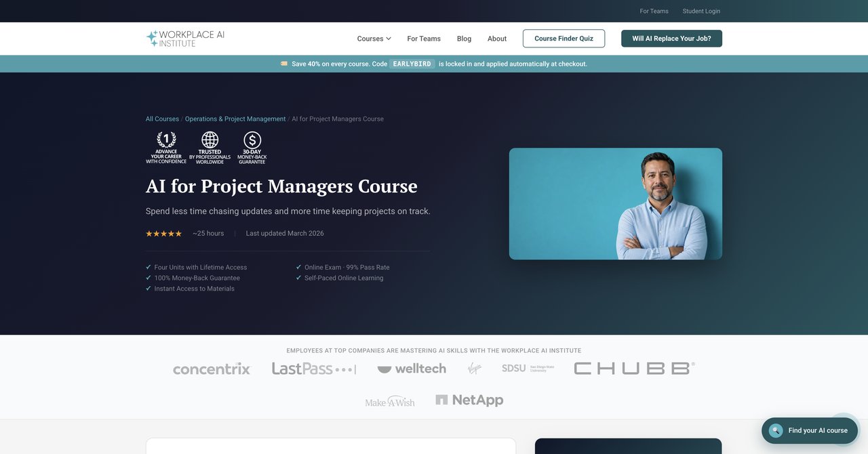Click the Virgin company logo
The height and width of the screenshot is (454, 868).
[474, 369]
